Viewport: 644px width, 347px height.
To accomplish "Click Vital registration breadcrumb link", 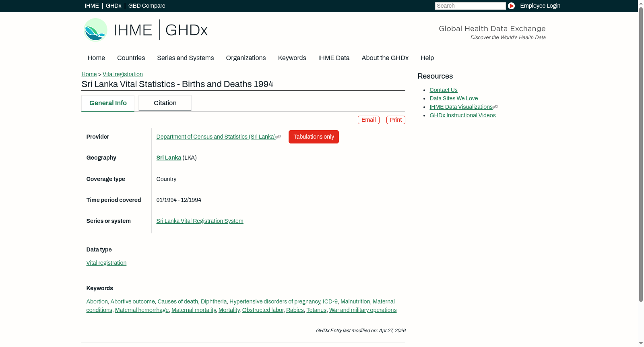I will coord(123,74).
